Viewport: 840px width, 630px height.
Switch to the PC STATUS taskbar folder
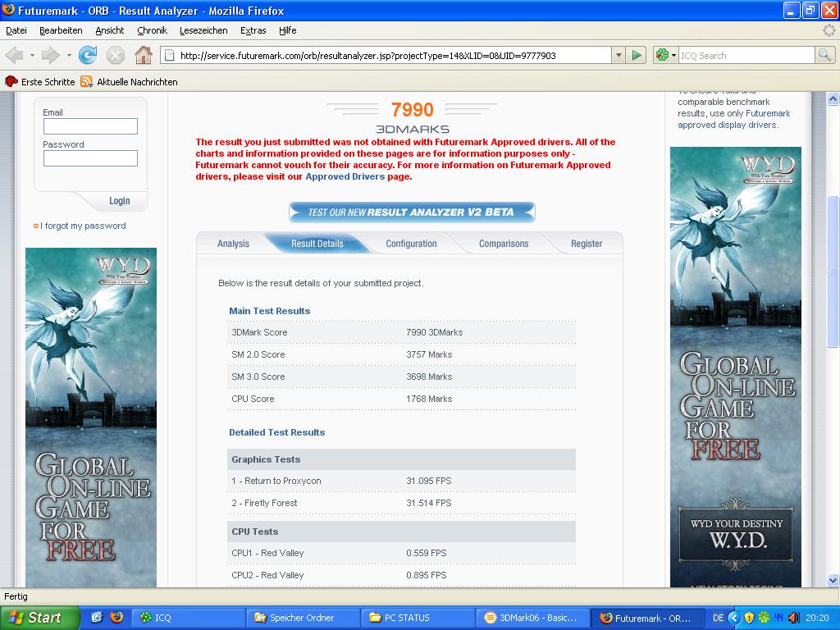pyautogui.click(x=418, y=618)
